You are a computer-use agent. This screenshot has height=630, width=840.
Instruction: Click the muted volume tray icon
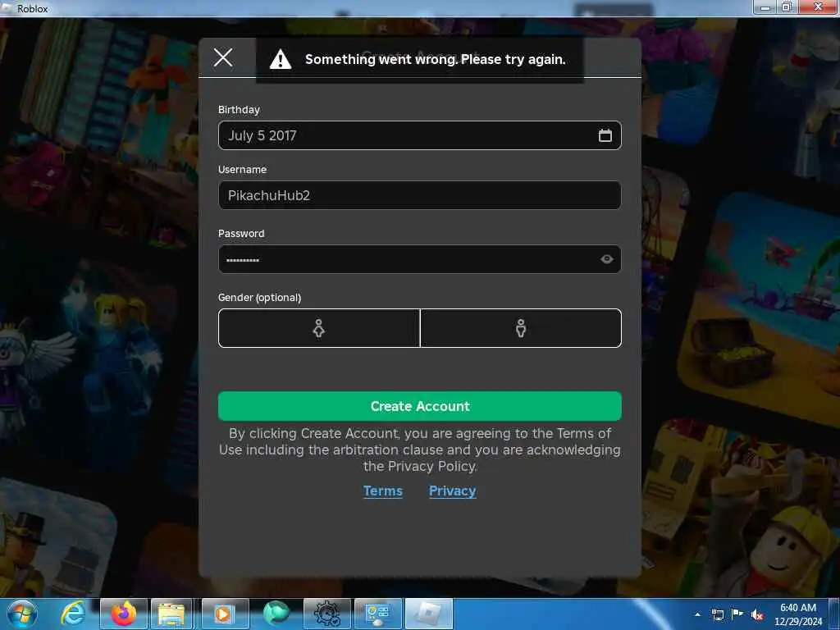757,614
